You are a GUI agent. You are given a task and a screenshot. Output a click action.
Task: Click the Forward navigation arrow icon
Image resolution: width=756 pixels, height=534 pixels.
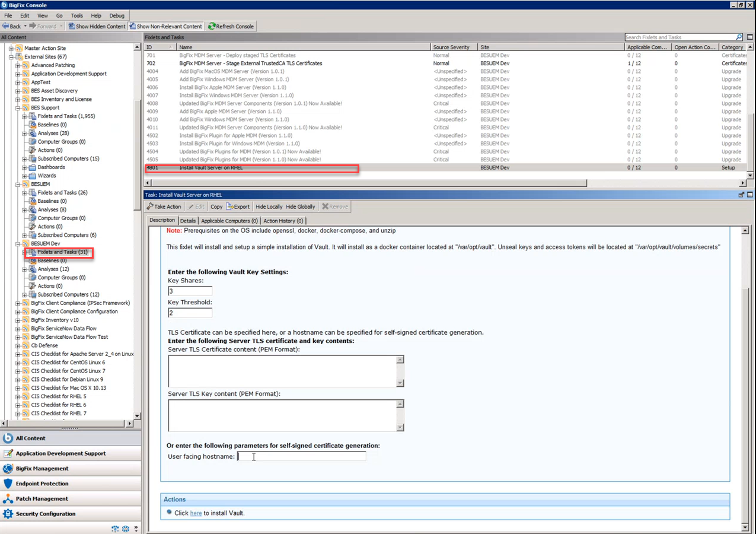pyautogui.click(x=33, y=26)
